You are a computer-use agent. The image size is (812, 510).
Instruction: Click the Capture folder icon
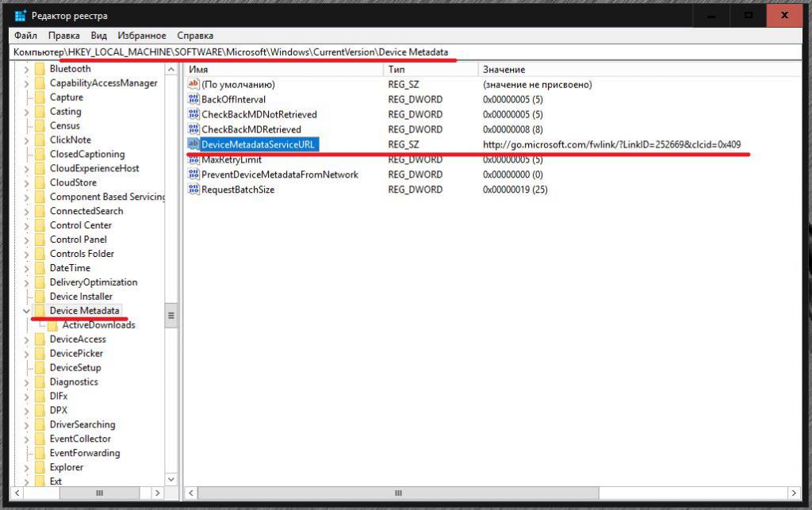pyautogui.click(x=40, y=98)
